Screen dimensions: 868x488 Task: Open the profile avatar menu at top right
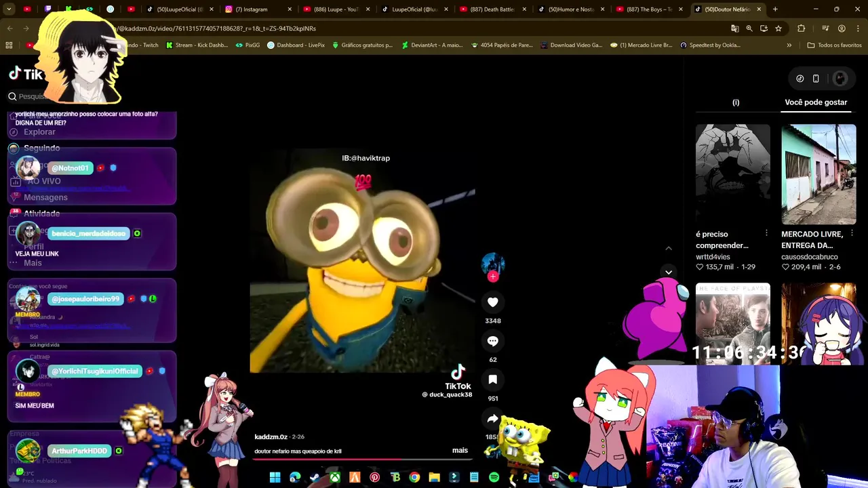point(840,79)
